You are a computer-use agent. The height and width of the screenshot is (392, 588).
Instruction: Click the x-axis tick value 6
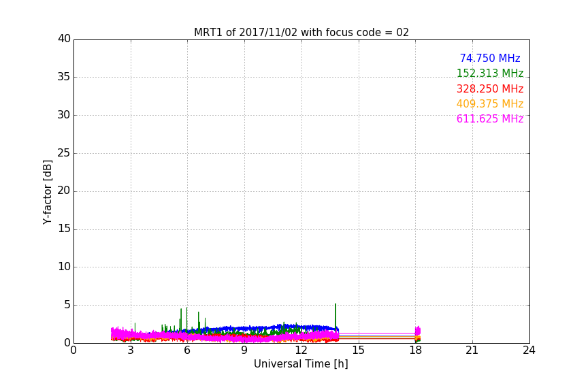[x=187, y=350]
